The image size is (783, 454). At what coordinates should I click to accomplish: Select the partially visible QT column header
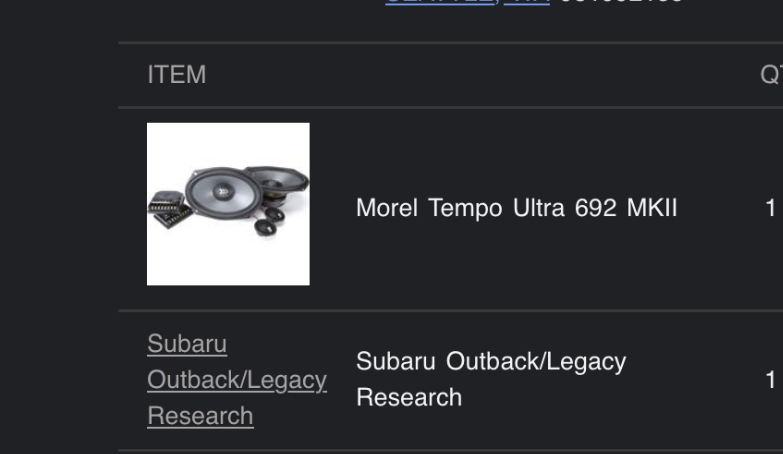(772, 75)
